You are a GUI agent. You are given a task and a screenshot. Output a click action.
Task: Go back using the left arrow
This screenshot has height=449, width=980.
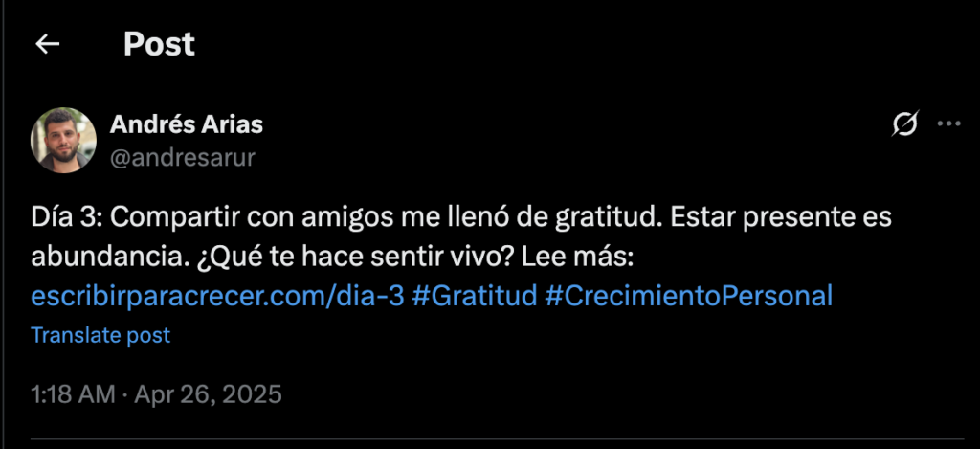click(x=48, y=44)
